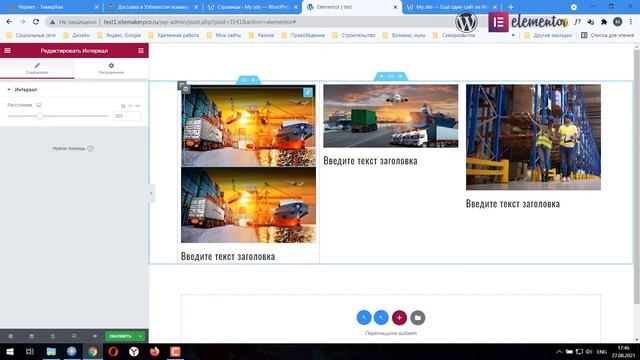Viewport: 640px width, 360px height.
Task: Select the warehouse workers image
Action: (533, 137)
